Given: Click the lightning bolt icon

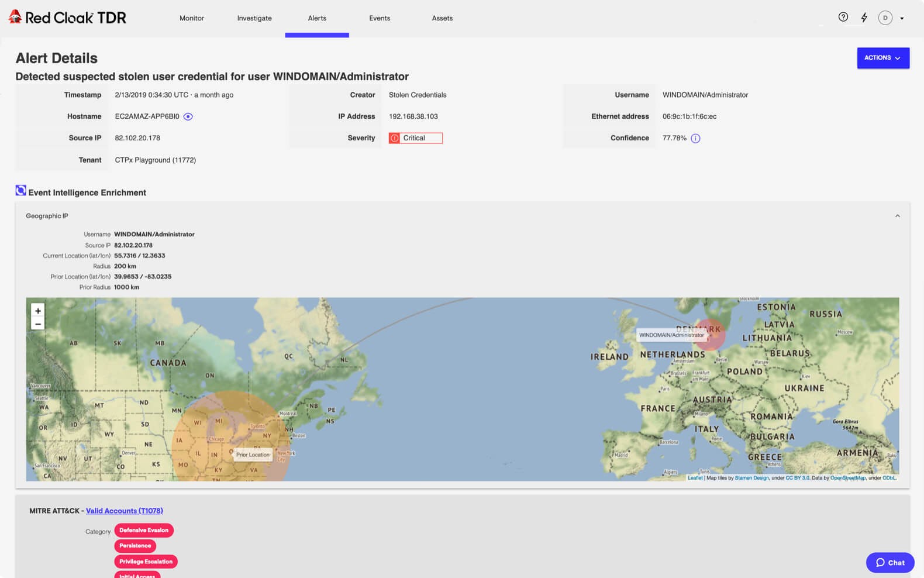Looking at the screenshot, I should 864,18.
